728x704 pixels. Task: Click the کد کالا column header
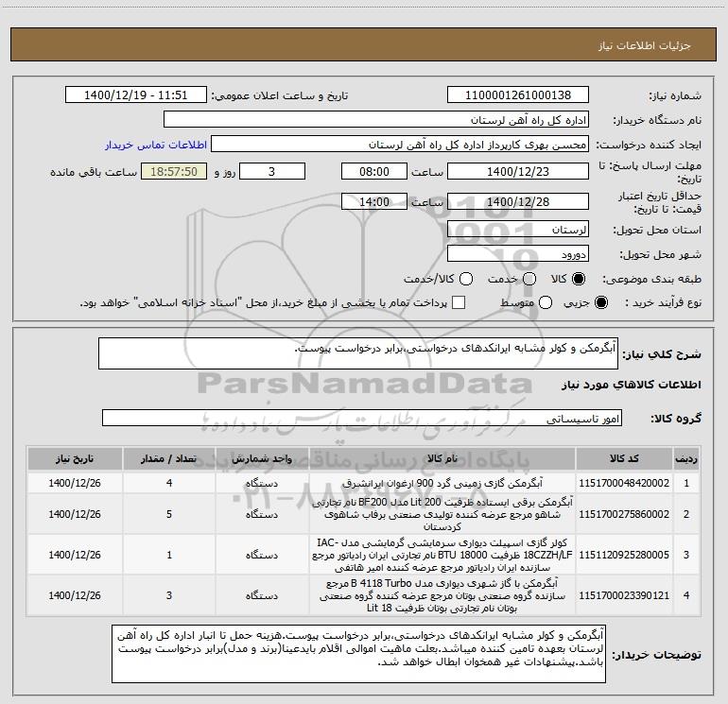point(624,459)
